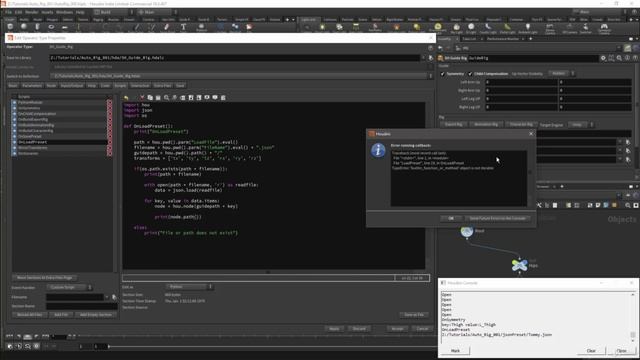
Task: Toggle the Child Compensation checkbox
Action: [x=470, y=74]
